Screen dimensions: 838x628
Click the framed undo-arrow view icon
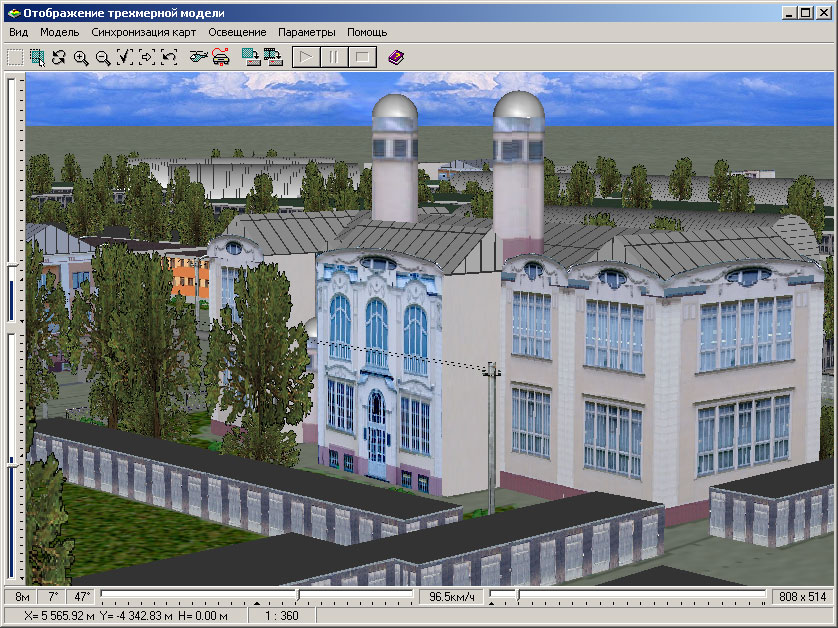click(x=168, y=57)
